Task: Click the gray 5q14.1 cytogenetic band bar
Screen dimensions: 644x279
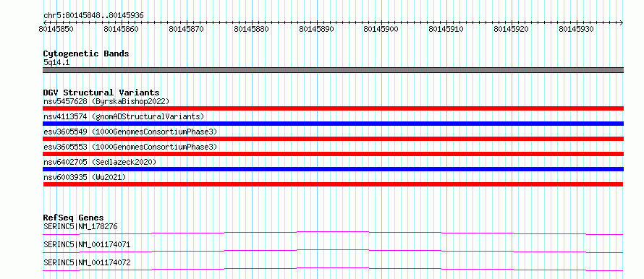Action: coord(333,70)
